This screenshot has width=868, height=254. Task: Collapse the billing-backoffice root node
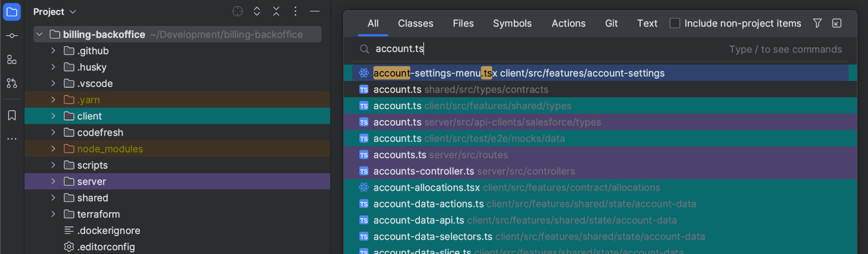(x=39, y=34)
